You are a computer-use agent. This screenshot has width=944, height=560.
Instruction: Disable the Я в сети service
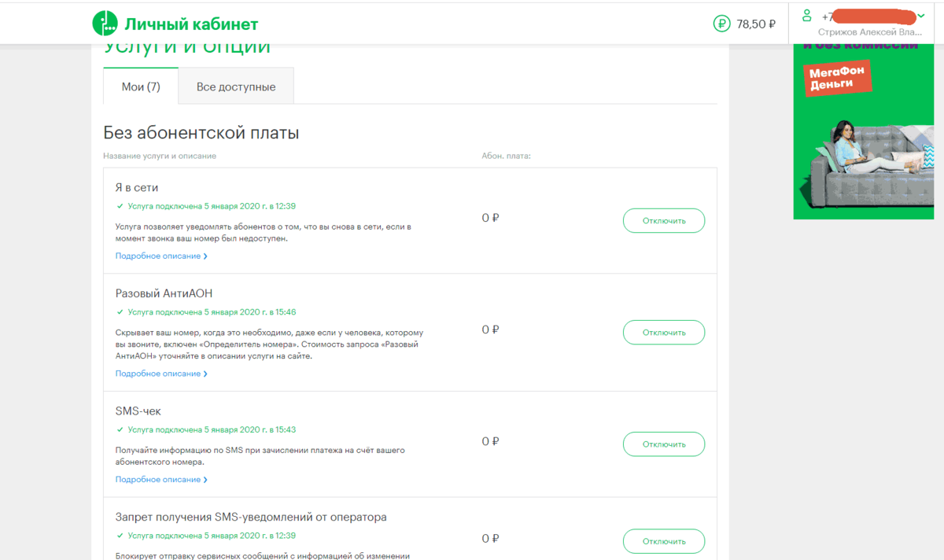pos(664,221)
